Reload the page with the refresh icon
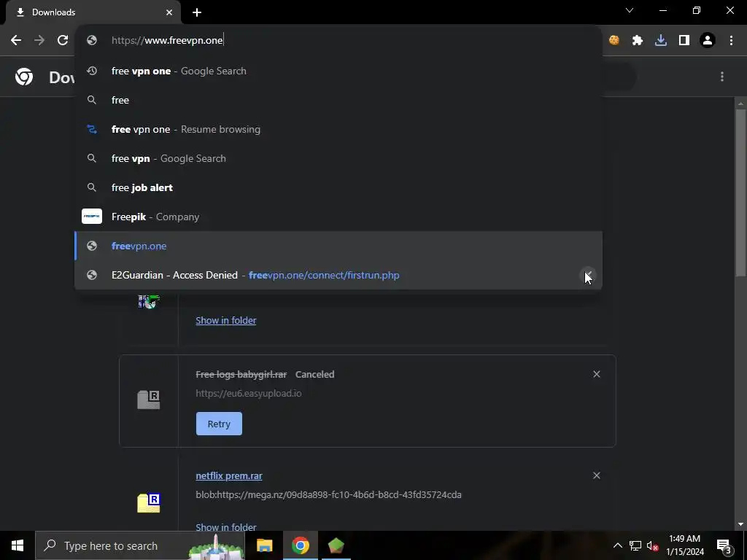Image resolution: width=747 pixels, height=560 pixels. 63,41
